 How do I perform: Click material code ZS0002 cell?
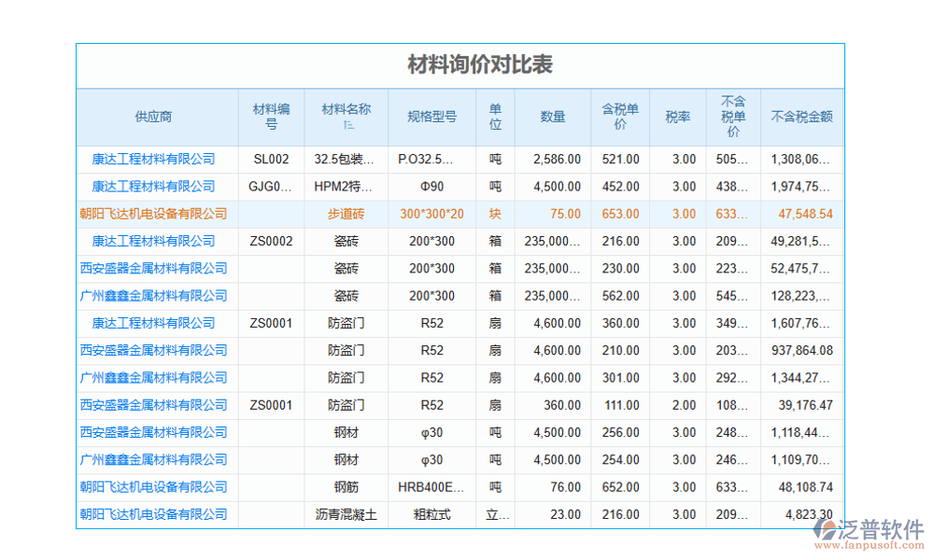272,241
